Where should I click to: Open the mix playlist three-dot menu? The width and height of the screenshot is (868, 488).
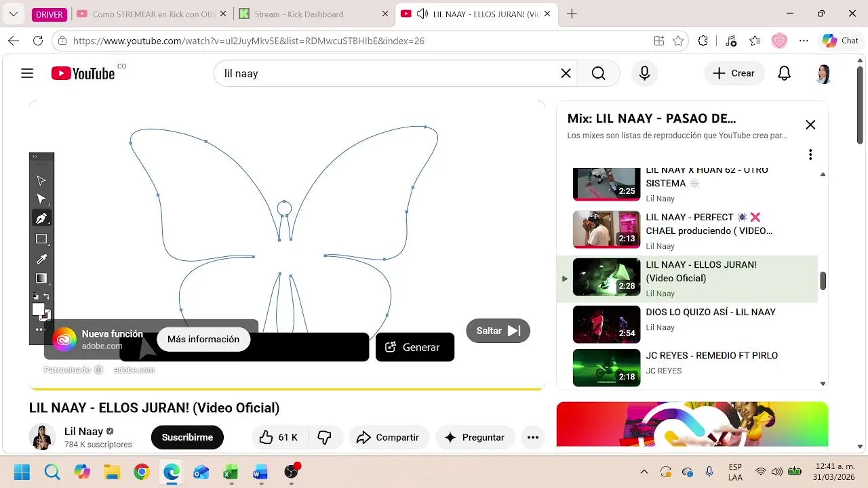pos(810,155)
